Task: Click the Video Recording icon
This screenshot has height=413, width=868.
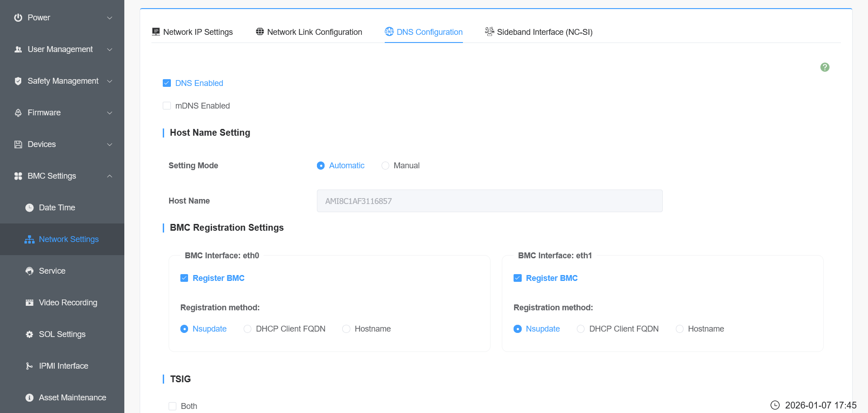Action: pyautogui.click(x=29, y=303)
